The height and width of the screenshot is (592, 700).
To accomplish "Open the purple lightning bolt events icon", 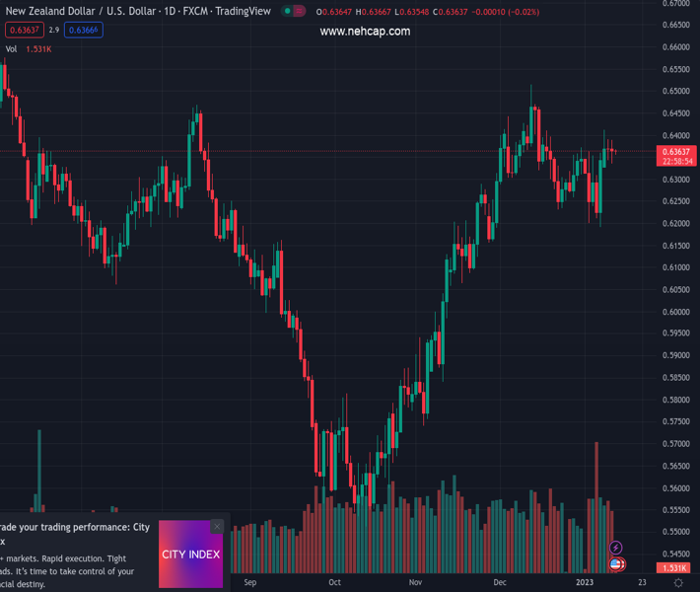I will tap(616, 548).
